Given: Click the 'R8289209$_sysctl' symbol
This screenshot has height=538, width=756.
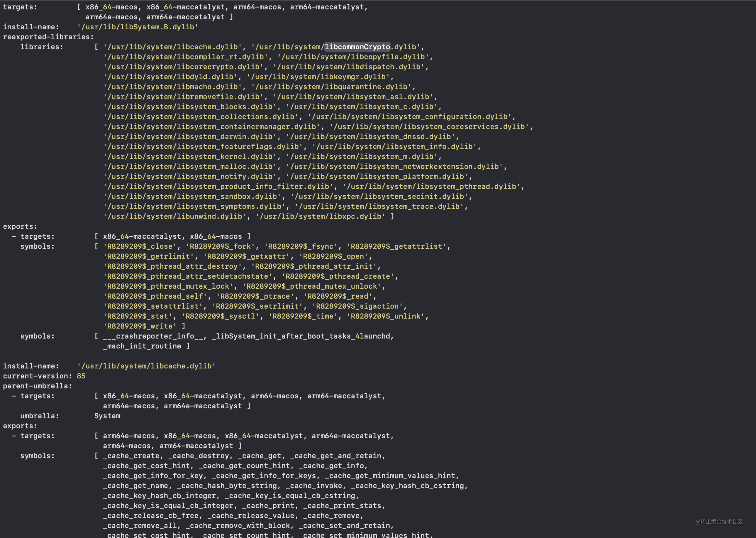Looking at the screenshot, I should point(220,316).
